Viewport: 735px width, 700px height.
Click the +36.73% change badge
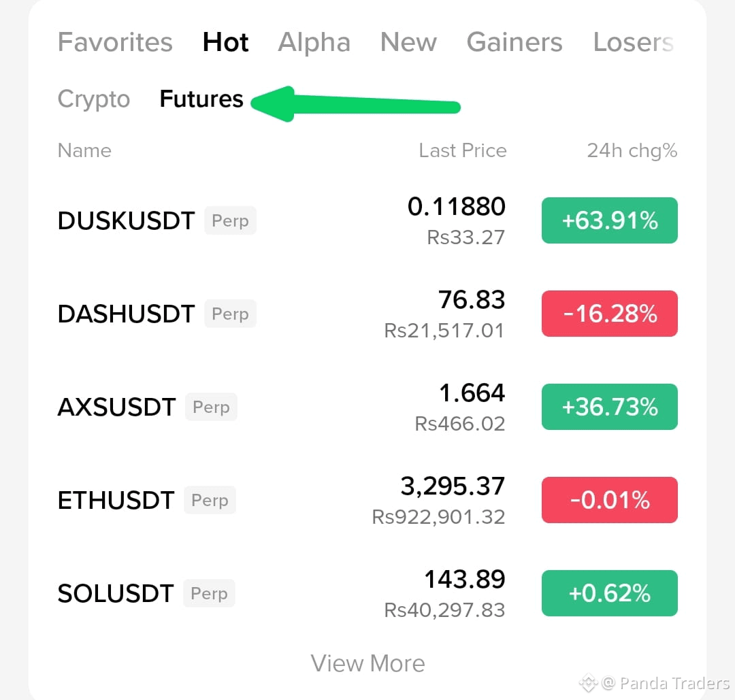[609, 407]
